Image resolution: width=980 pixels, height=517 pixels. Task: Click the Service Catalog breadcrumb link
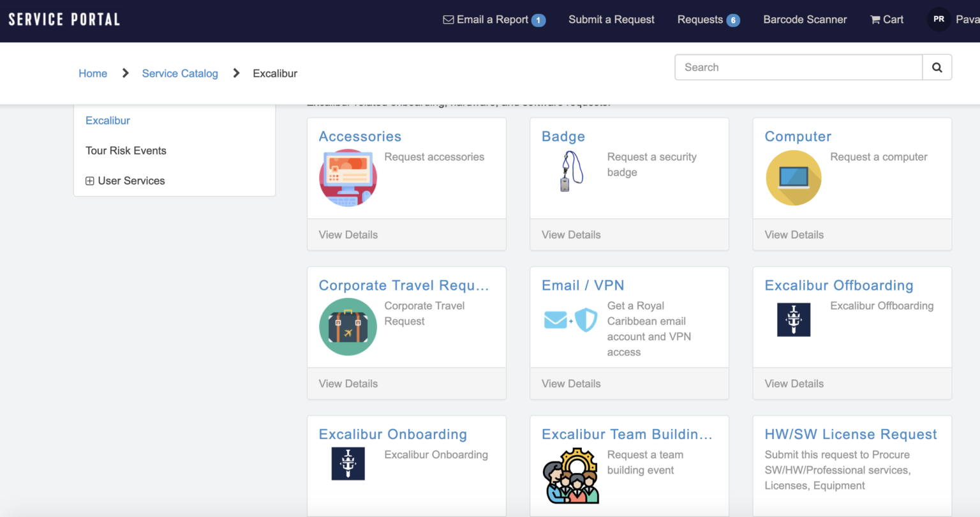pyautogui.click(x=179, y=73)
